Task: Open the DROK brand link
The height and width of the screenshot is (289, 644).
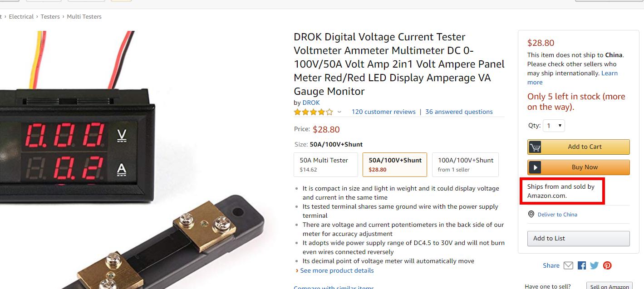Action: [x=311, y=103]
